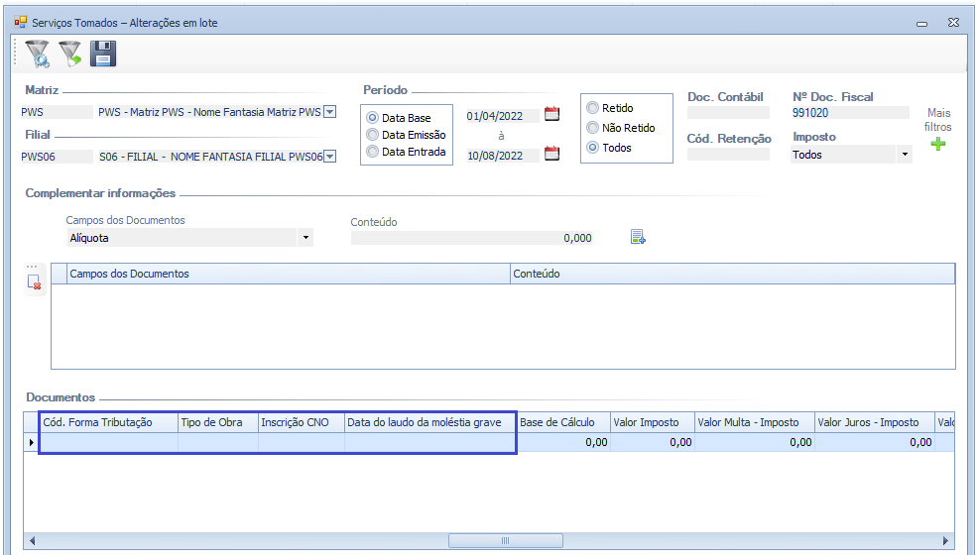The width and height of the screenshot is (978, 560).
Task: Open the Imposto dropdown showing Todos
Action: (x=904, y=156)
